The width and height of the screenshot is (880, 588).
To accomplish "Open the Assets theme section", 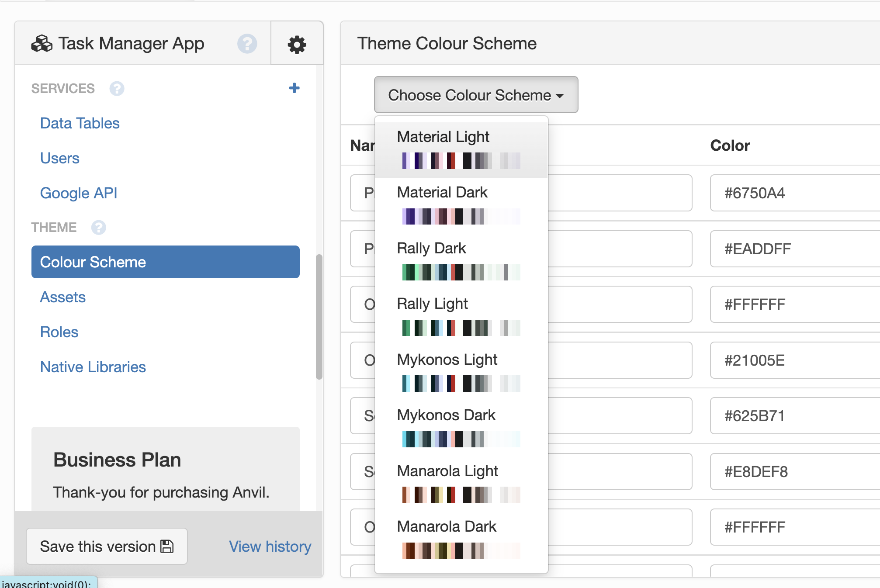I will 63,297.
